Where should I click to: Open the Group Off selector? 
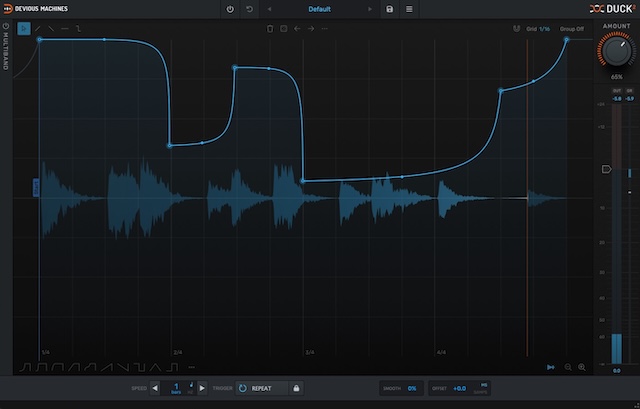[573, 28]
